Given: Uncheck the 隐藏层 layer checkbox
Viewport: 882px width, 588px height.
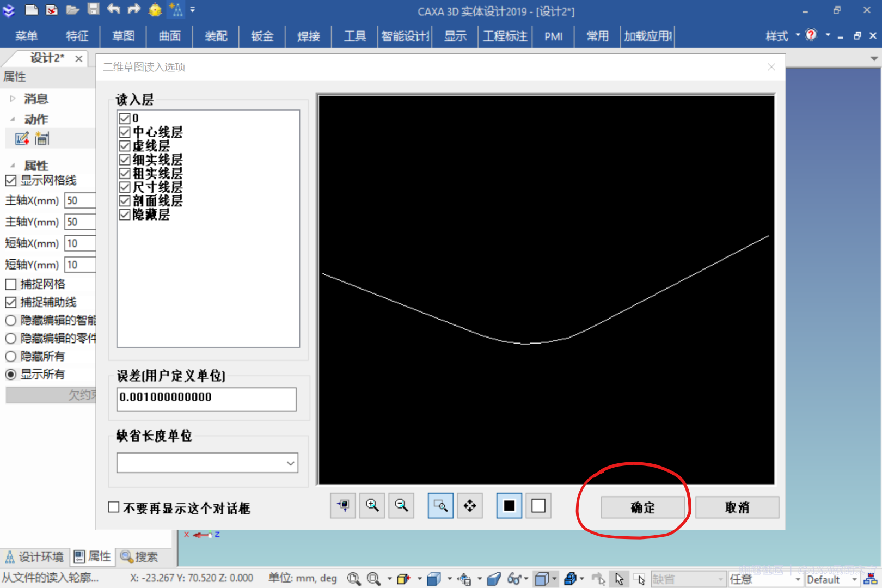Looking at the screenshot, I should point(125,215).
